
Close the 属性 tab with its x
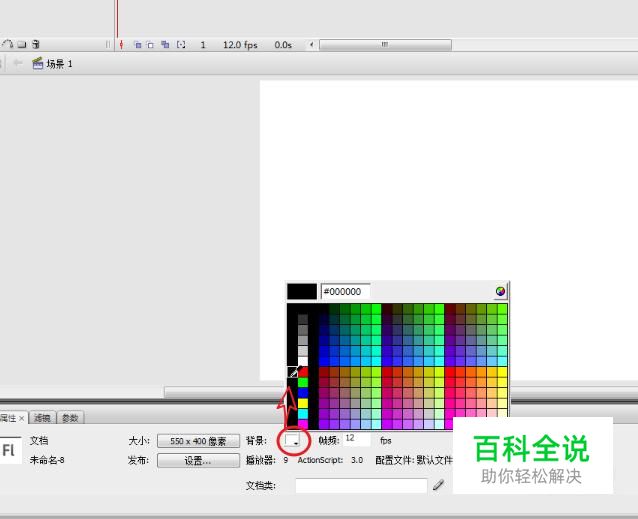point(22,418)
